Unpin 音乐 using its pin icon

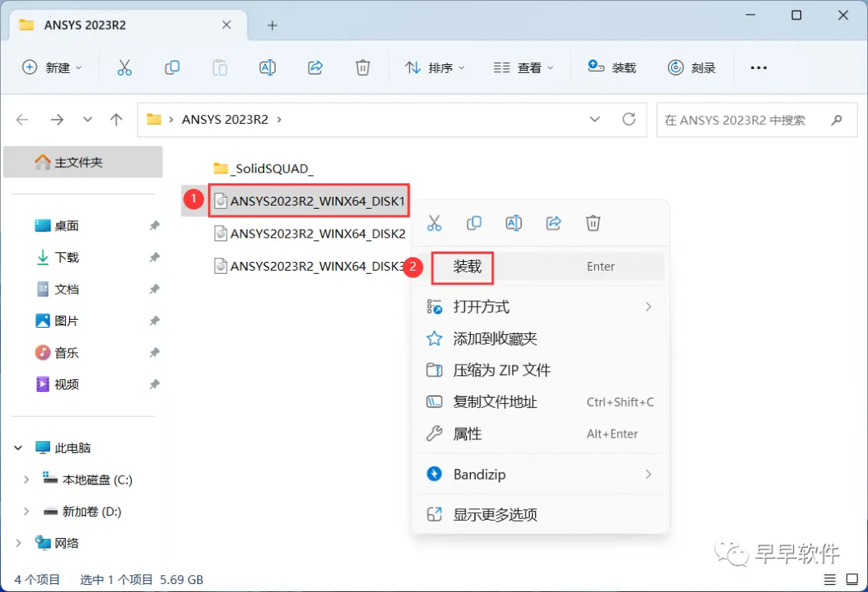click(x=154, y=353)
